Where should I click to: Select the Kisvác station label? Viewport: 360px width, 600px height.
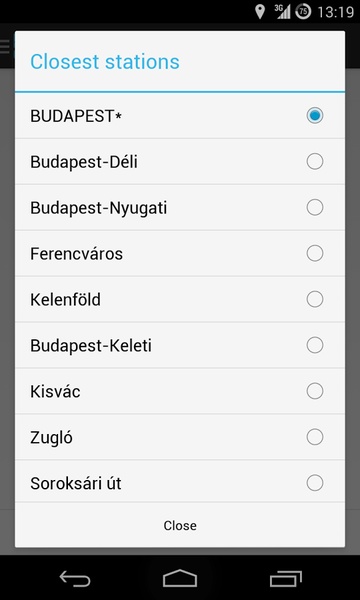click(x=55, y=392)
